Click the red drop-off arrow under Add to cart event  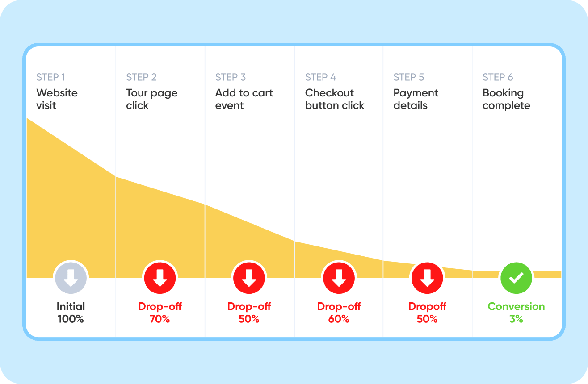(249, 278)
